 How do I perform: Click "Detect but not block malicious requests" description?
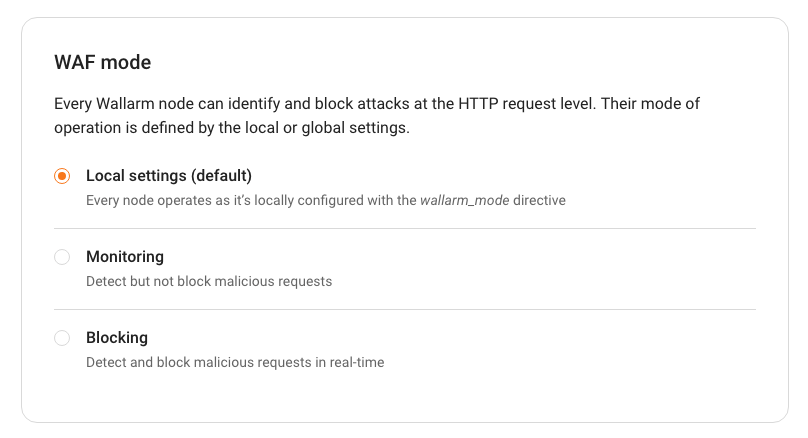click(209, 281)
